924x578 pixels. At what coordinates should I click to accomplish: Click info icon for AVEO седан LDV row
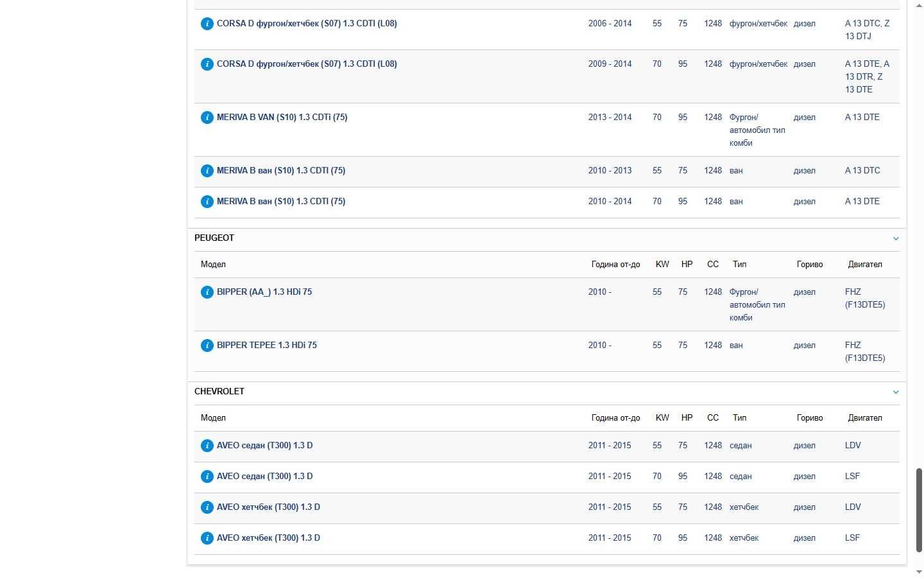pos(207,446)
